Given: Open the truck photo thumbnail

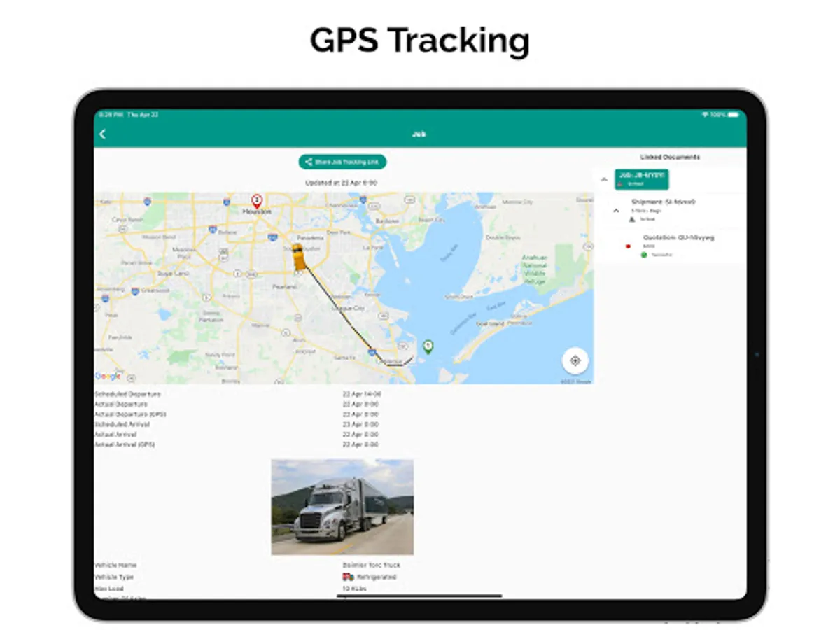Looking at the screenshot, I should click(x=342, y=507).
